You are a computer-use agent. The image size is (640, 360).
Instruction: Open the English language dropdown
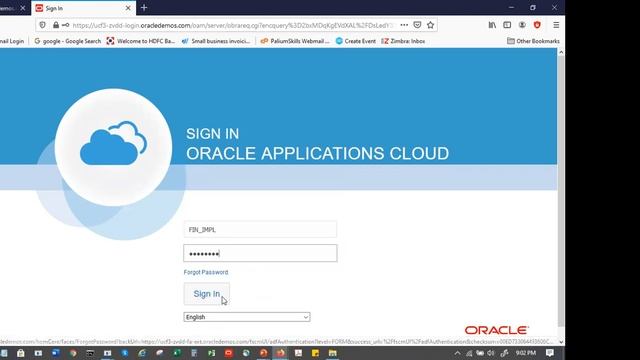(x=247, y=317)
